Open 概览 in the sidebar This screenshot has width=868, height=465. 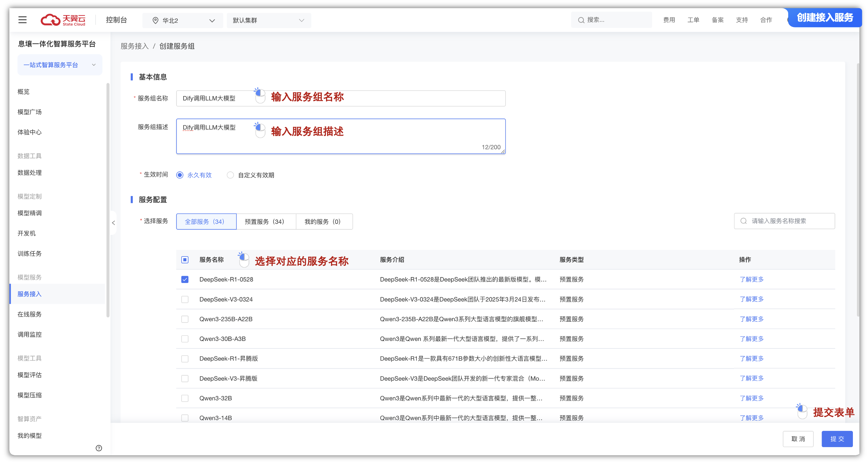pos(23,91)
